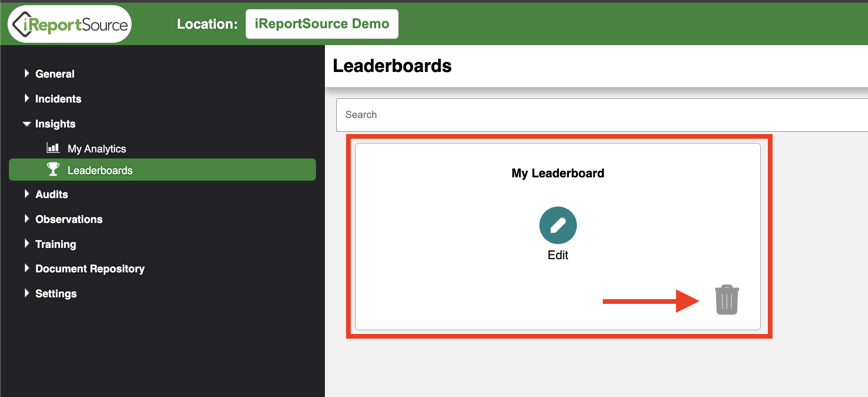Open the Audits menu label
The height and width of the screenshot is (397, 868).
(52, 194)
